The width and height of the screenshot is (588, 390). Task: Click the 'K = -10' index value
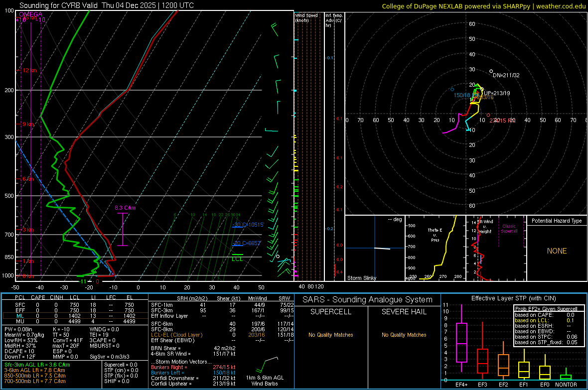[61, 329]
